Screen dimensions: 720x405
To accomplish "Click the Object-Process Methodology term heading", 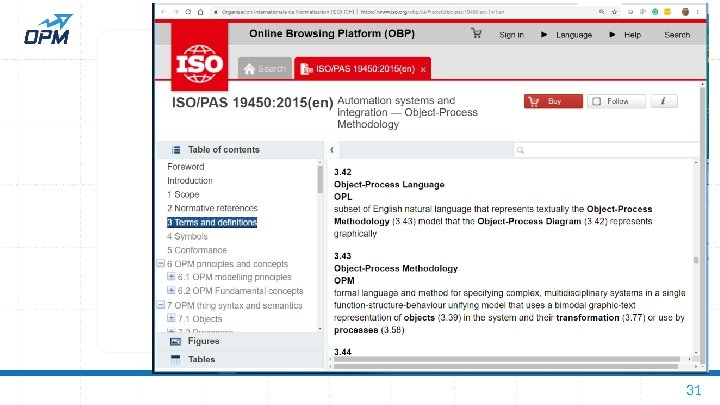I will point(396,268).
